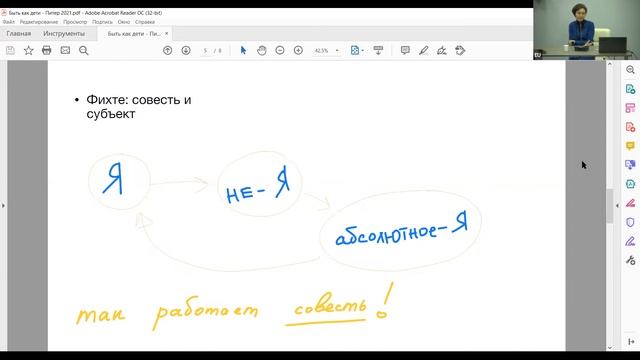640x360 pixels.
Task: Collapse the right tools pane arrow
Action: pyautogui.click(x=617, y=205)
